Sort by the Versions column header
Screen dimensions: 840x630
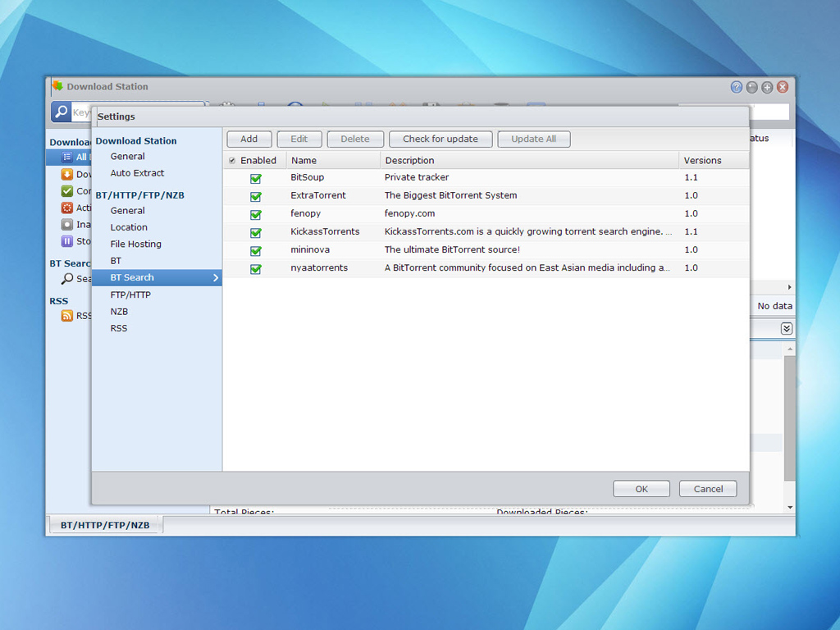714,160
